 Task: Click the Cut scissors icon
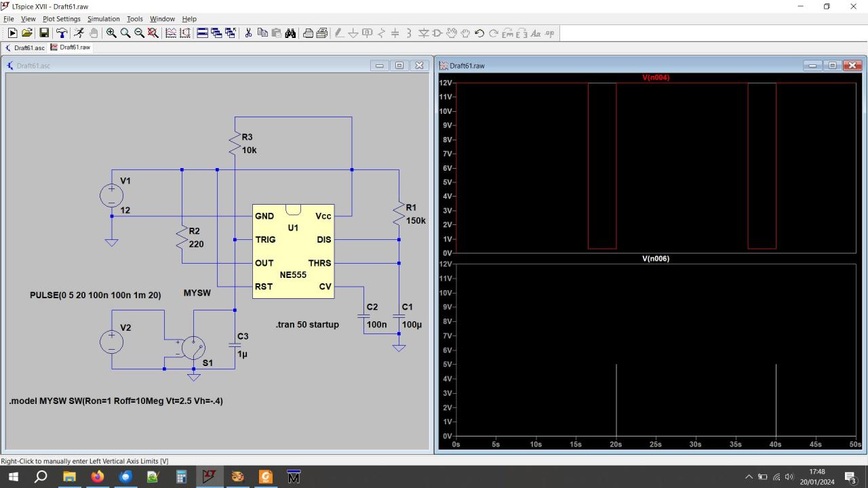click(x=248, y=33)
